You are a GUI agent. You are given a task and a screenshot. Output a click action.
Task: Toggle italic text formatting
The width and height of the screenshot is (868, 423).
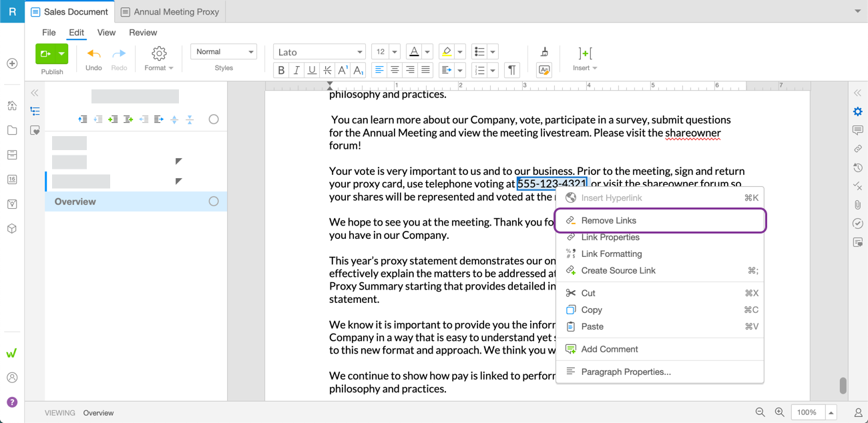point(296,70)
